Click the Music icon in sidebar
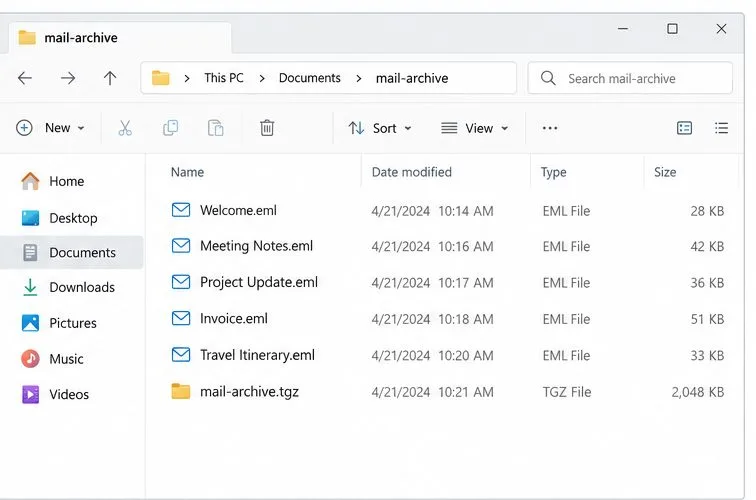The image size is (756, 500). (x=30, y=359)
